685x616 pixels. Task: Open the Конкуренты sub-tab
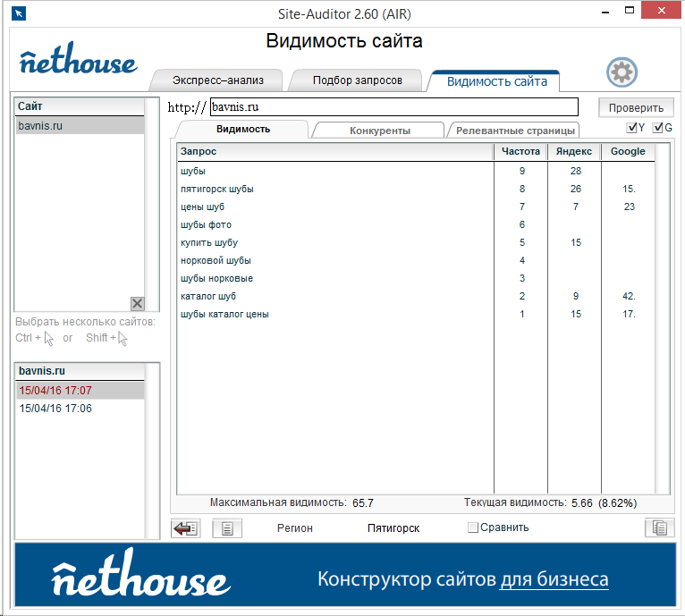click(x=379, y=131)
